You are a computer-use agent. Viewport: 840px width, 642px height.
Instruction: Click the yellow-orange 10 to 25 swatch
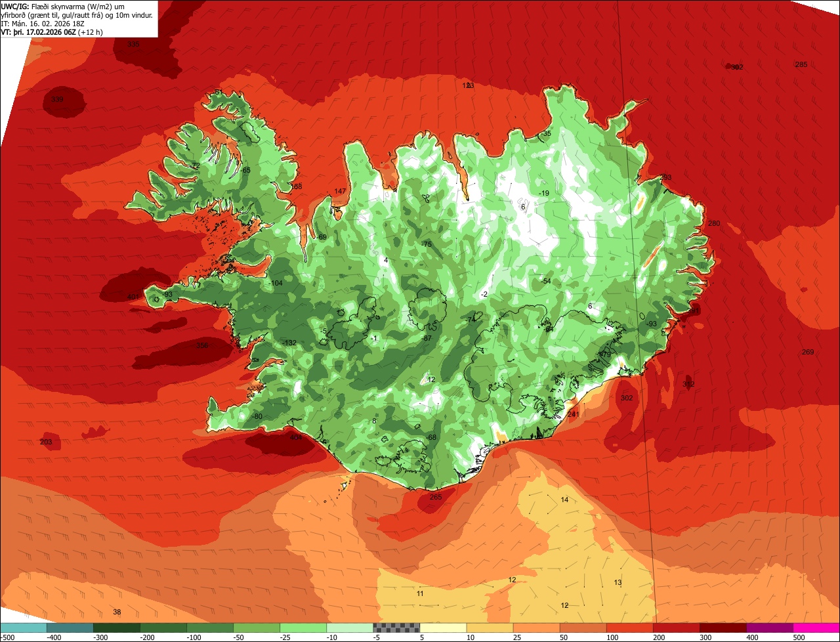click(490, 628)
